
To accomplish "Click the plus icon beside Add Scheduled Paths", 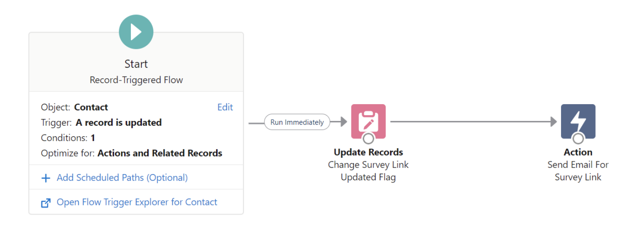I will tap(46, 178).
